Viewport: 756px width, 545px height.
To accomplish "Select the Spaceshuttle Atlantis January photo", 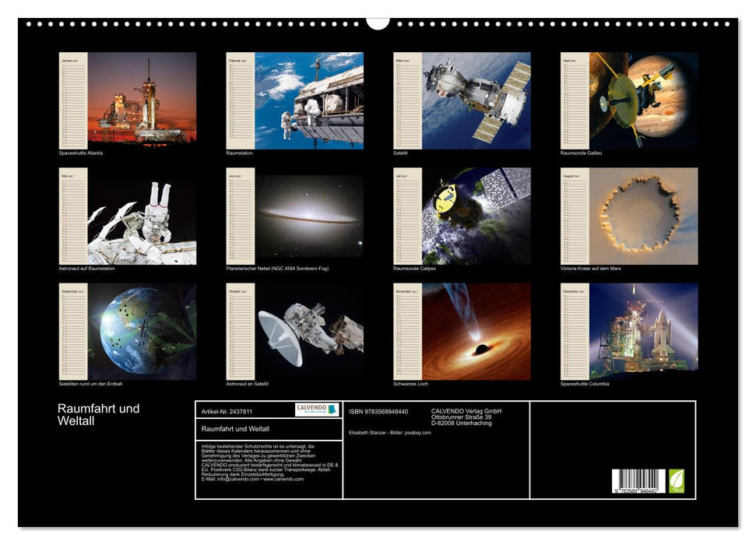I will click(142, 100).
